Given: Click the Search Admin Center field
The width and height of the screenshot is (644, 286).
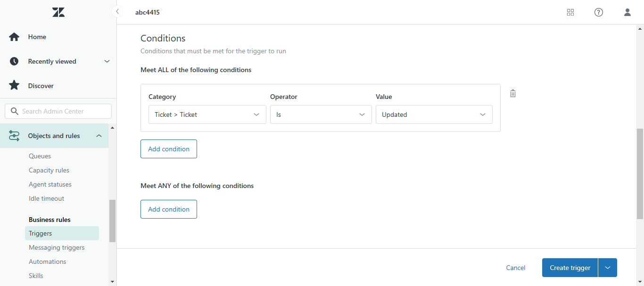Looking at the screenshot, I should tap(58, 111).
